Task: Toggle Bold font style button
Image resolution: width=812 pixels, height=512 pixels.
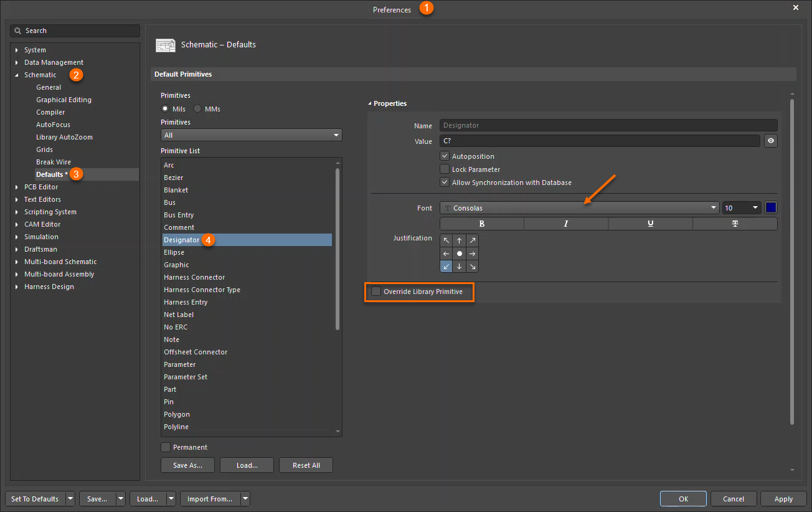Action: pyautogui.click(x=481, y=224)
